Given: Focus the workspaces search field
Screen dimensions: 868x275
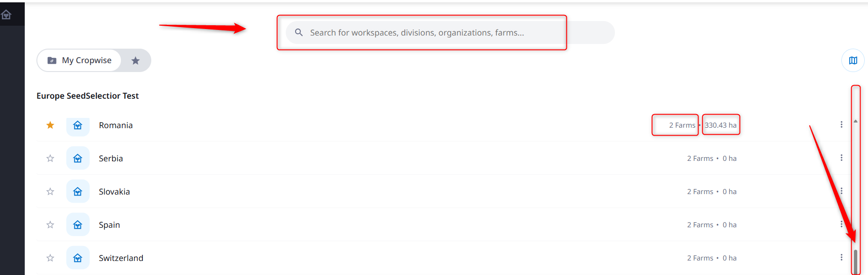Looking at the screenshot, I should [420, 33].
